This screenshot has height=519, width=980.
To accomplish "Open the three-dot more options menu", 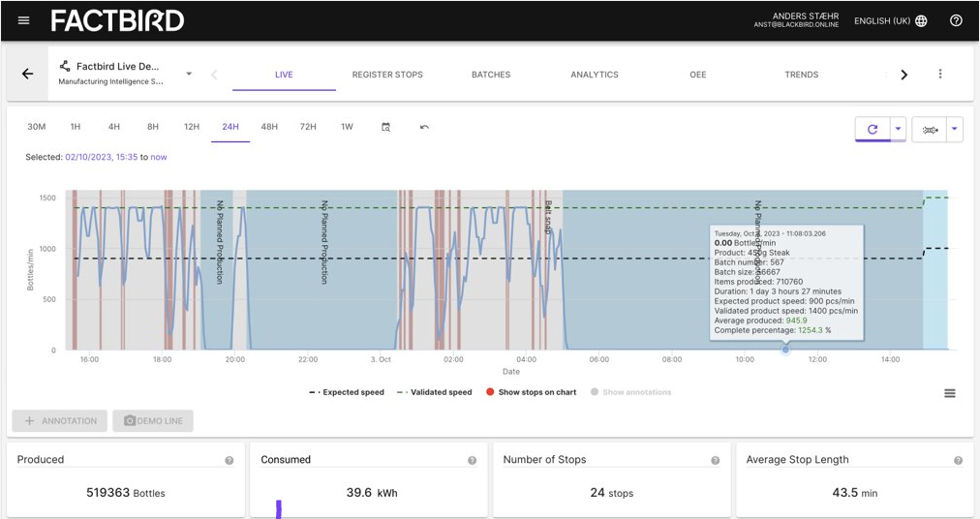I will 940,74.
